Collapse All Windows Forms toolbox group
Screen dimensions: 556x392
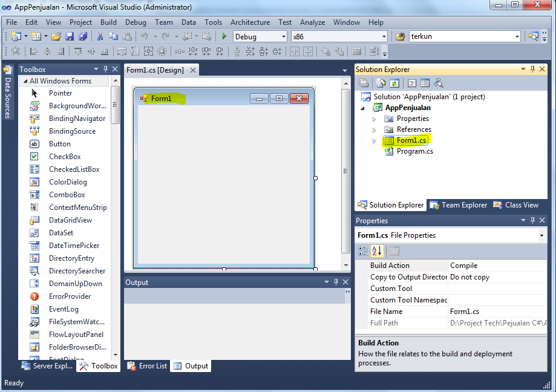tap(25, 81)
